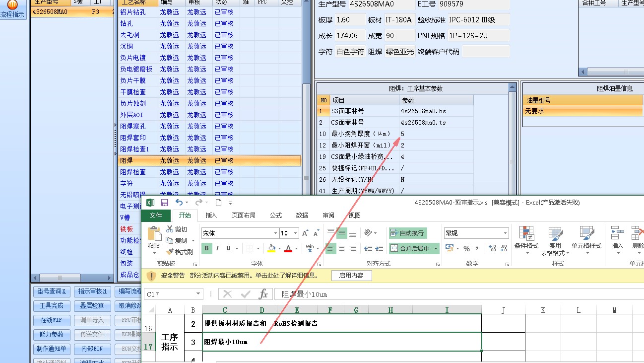
Task: Customize the quick access toolbar dropdown
Action: point(230,203)
